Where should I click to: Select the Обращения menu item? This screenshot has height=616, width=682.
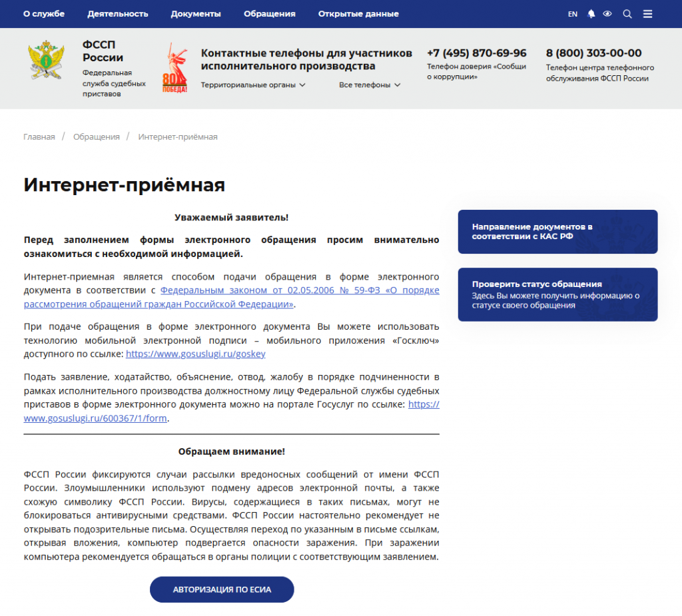click(270, 14)
